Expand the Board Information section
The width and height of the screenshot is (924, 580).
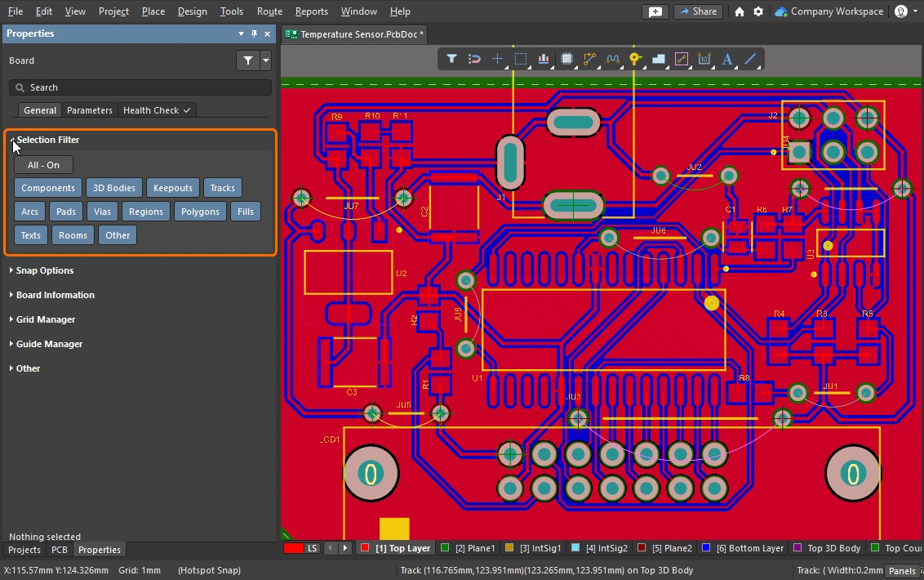(x=55, y=295)
